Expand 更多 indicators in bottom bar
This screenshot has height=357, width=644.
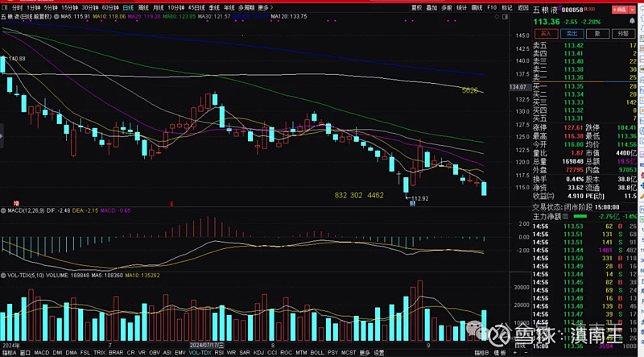tap(365, 353)
